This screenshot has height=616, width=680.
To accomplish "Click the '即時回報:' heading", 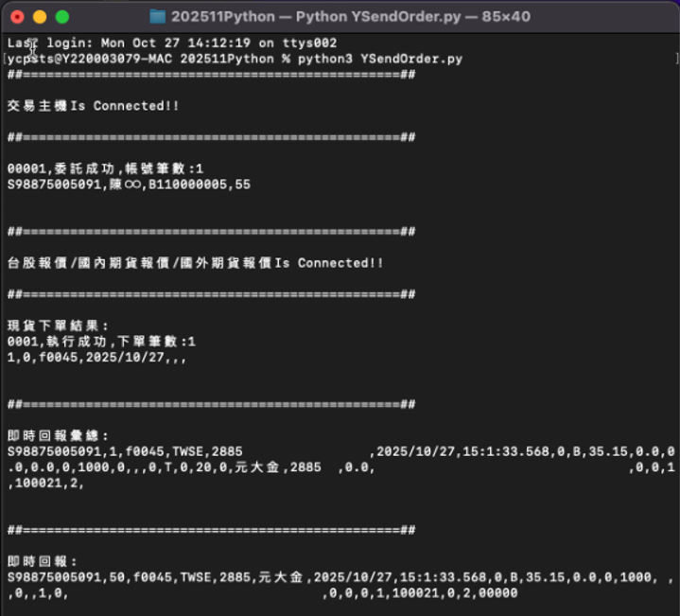I will click(x=42, y=561).
